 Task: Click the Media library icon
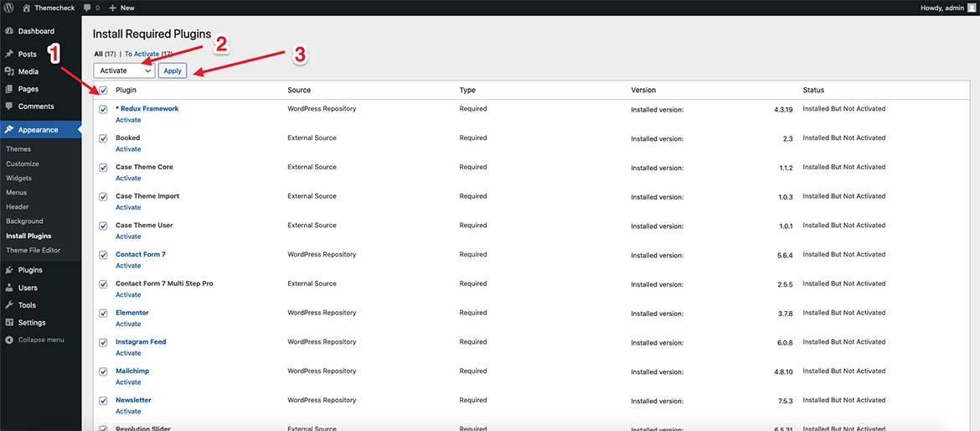click(9, 71)
